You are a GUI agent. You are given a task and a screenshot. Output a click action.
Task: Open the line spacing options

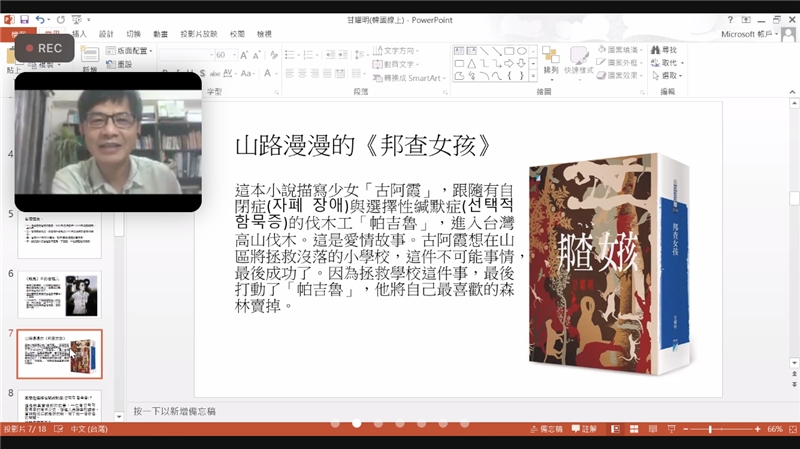coord(361,55)
